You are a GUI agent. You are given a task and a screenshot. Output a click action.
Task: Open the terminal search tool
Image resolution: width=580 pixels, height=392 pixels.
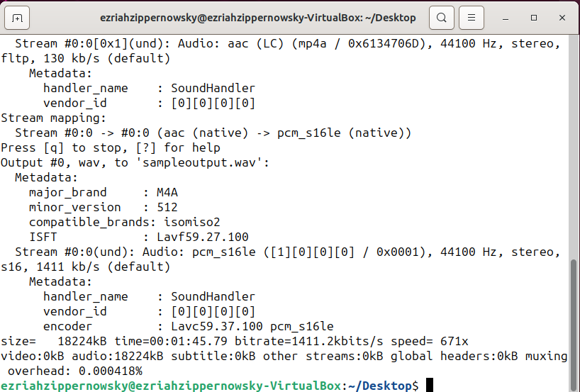[442, 18]
